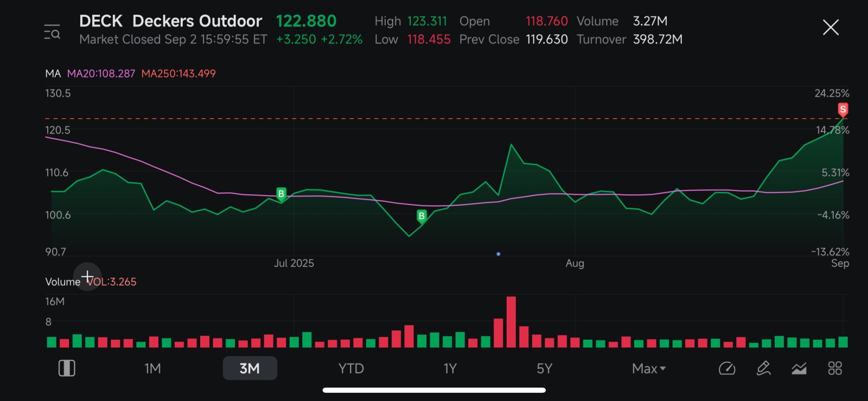
Task: Tap the 130.5 price axis label
Action: [58, 93]
